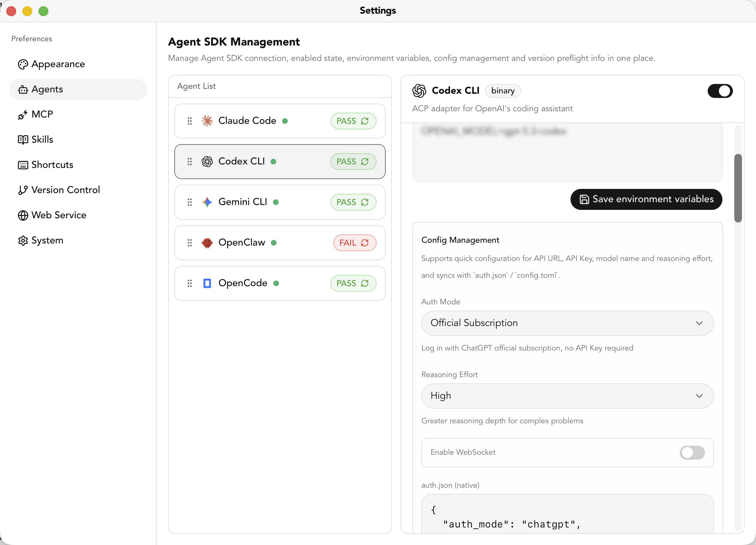Screen dimensions: 756x545
Task: Click the OpenClaw red mascot icon
Action: (x=207, y=243)
